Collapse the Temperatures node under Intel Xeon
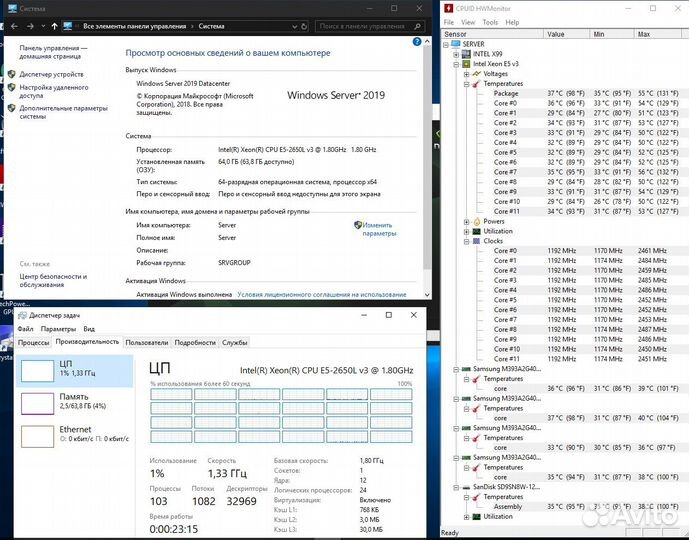 pyautogui.click(x=467, y=84)
